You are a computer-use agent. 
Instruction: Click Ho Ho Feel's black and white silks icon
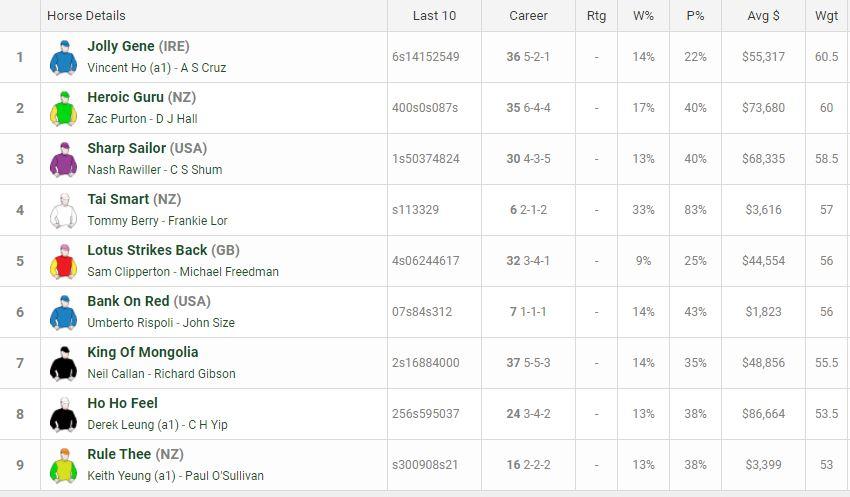tap(63, 414)
